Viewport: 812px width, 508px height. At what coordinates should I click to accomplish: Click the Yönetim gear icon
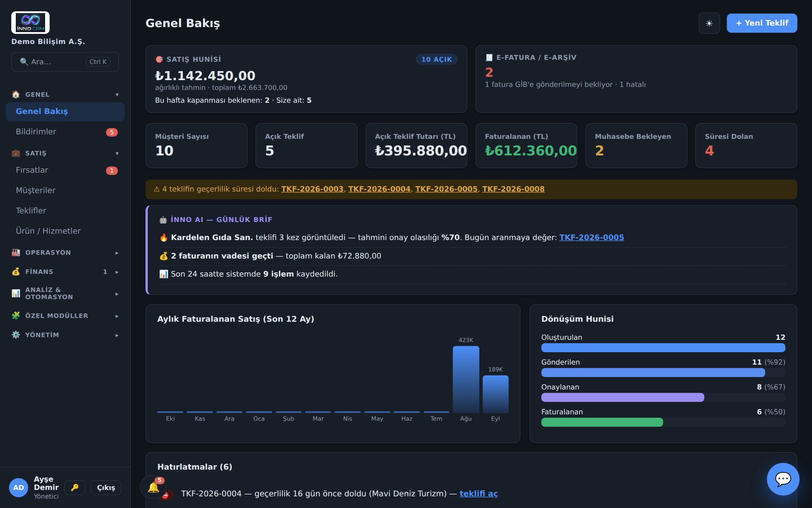click(16, 335)
